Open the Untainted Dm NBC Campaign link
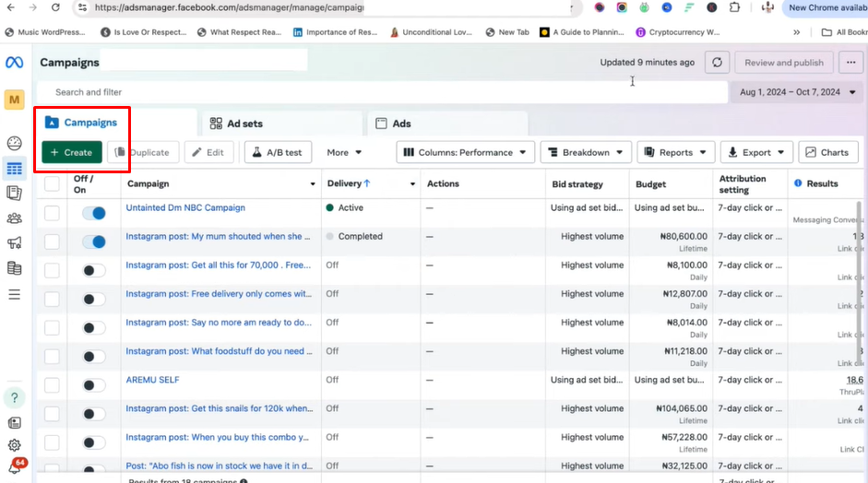Image resolution: width=868 pixels, height=483 pixels. click(x=185, y=208)
